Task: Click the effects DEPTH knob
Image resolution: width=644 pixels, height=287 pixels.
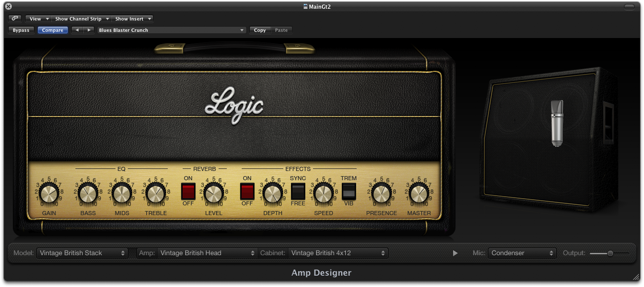Action: click(272, 194)
